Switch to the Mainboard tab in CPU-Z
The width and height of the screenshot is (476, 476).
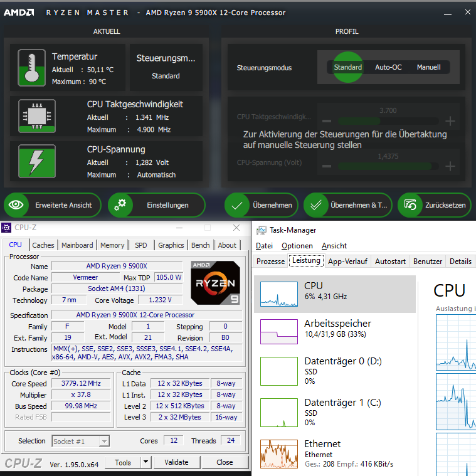(77, 245)
